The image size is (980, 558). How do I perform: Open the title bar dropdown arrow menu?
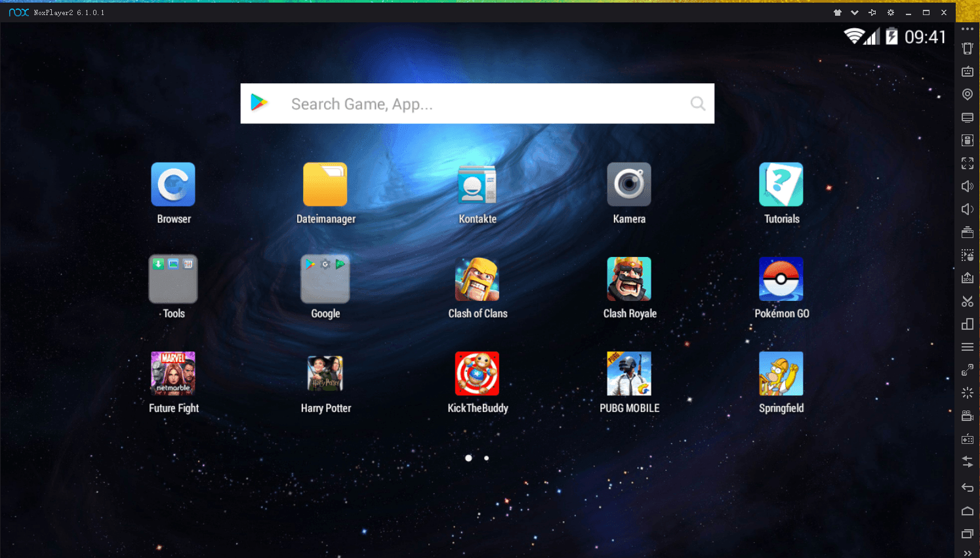pyautogui.click(x=855, y=12)
